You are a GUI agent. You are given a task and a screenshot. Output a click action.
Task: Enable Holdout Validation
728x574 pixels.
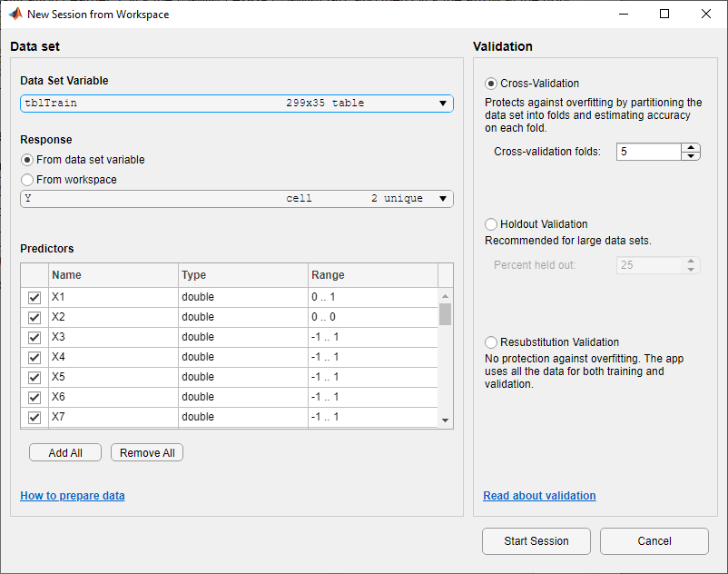[x=490, y=223]
